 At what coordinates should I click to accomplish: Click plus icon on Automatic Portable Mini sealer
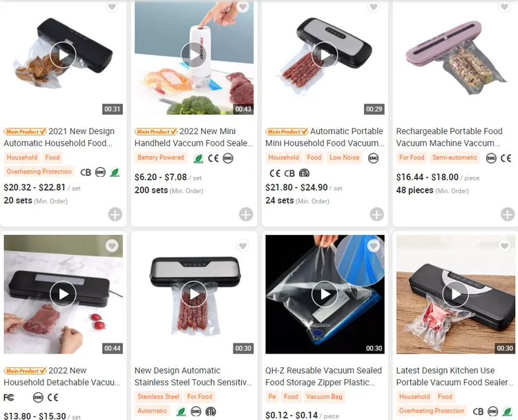click(377, 214)
